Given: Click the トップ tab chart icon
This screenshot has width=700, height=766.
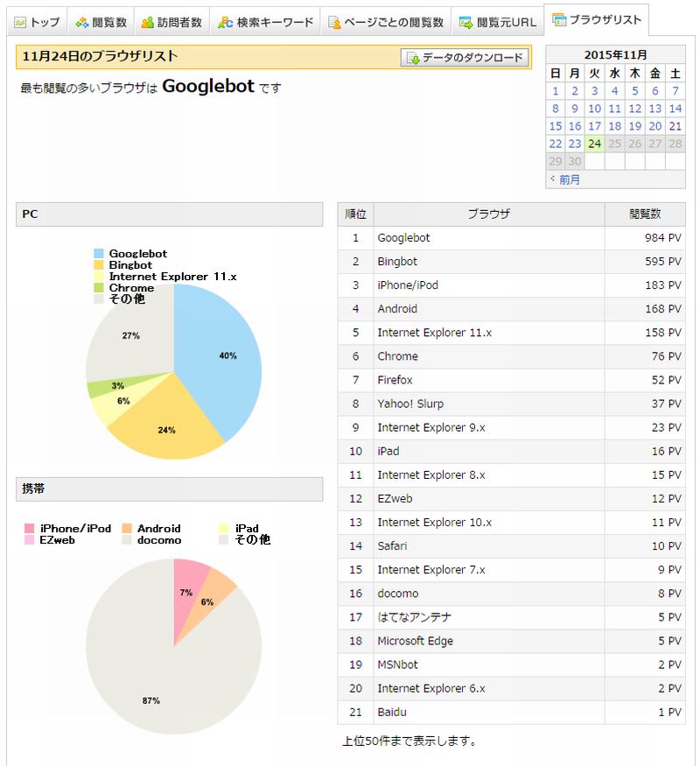Looking at the screenshot, I should (20, 23).
